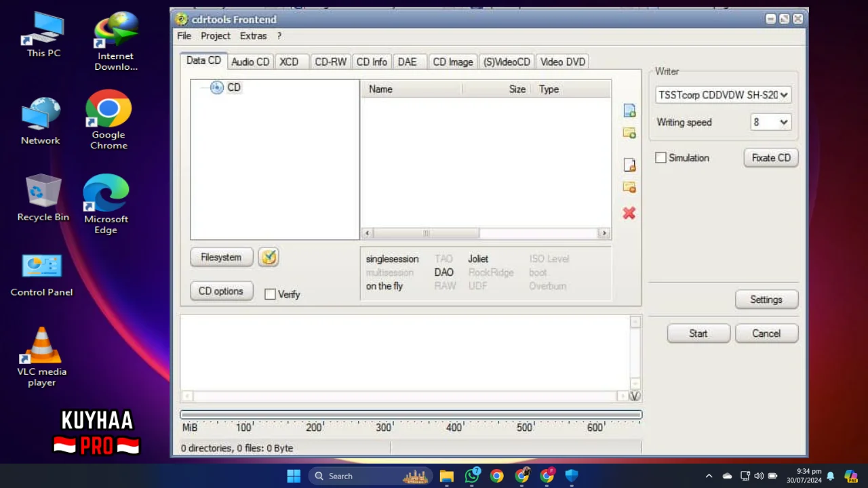This screenshot has height=488, width=868.
Task: Click the file list scroll right arrow
Action: [x=604, y=233]
